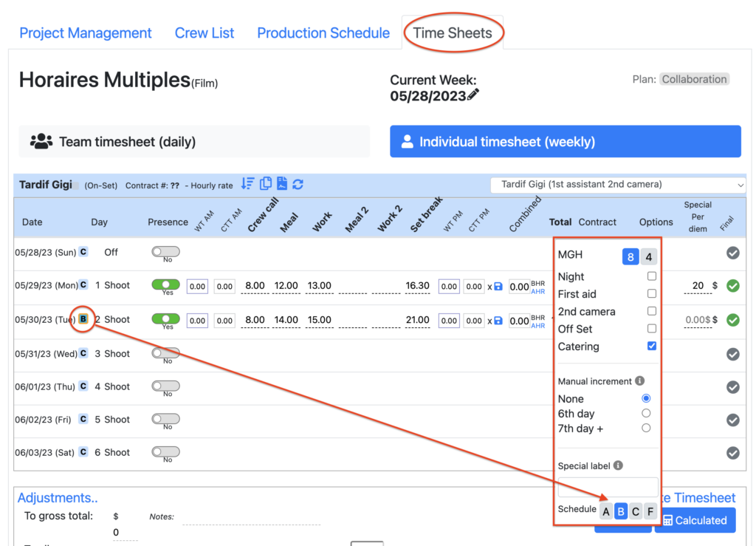756x546 pixels.
Task: Click the save disk icon on Monday row
Action: pyautogui.click(x=498, y=286)
